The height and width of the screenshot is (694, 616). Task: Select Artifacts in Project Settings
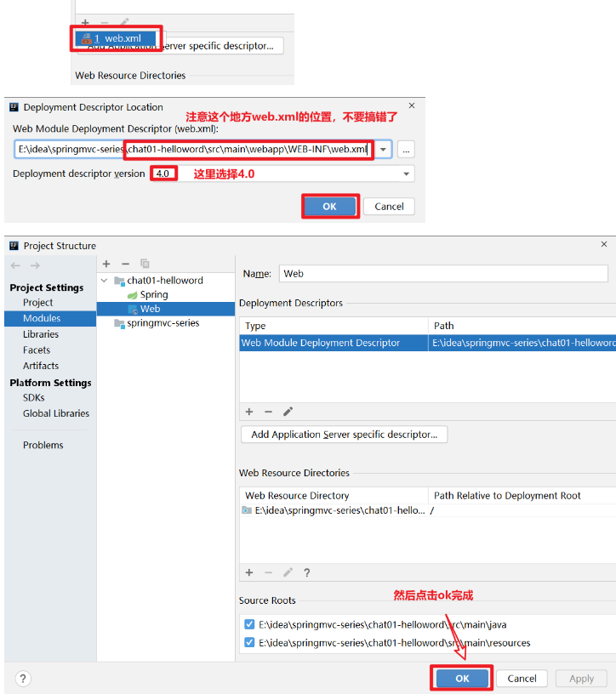41,366
